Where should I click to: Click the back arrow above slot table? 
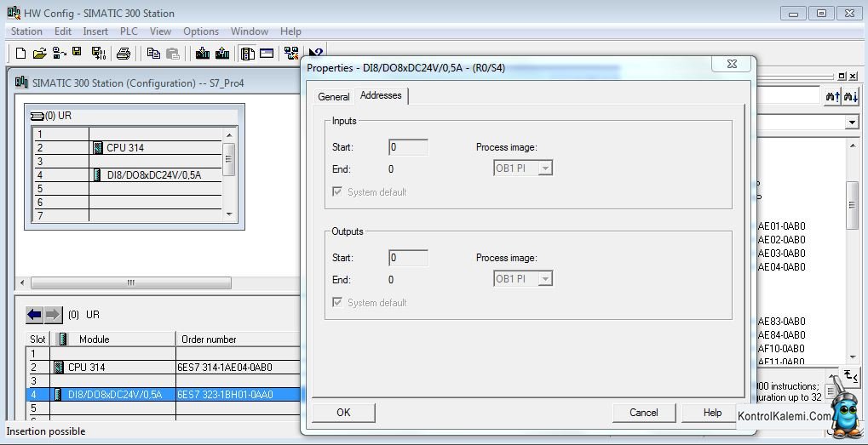point(34,315)
